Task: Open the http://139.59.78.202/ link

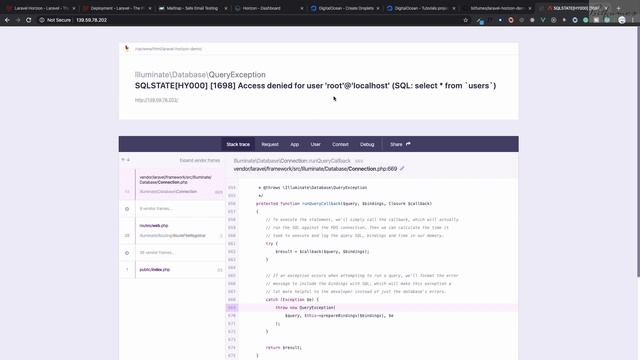Action: (x=156, y=100)
